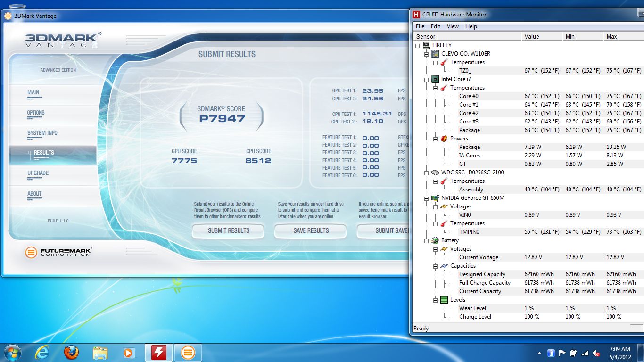Image resolution: width=644 pixels, height=362 pixels.
Task: Click the Battery icon in sensor tree
Action: pos(435,240)
